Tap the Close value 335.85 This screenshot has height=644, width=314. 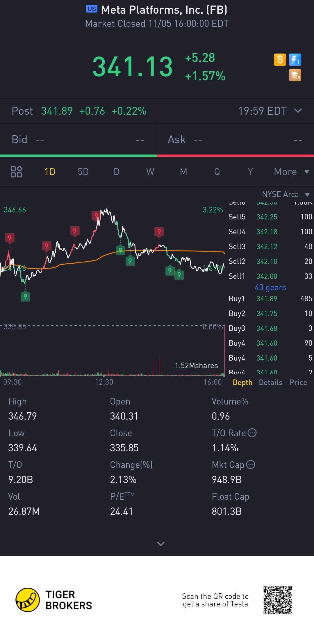124,448
